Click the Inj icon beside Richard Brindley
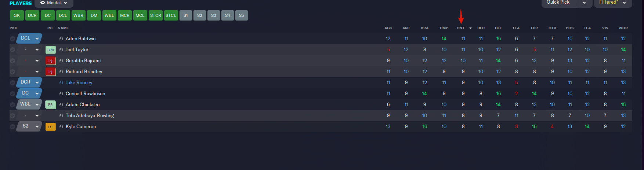 51,72
